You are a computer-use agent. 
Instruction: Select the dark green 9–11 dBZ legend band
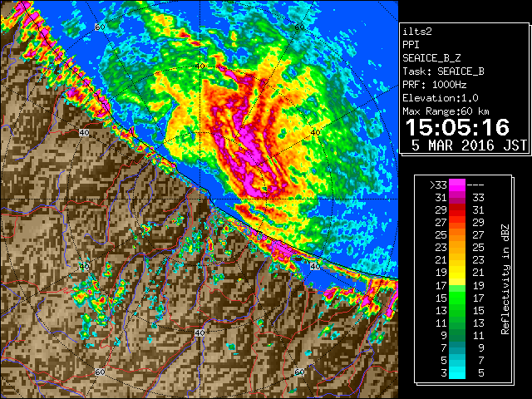click(457, 336)
